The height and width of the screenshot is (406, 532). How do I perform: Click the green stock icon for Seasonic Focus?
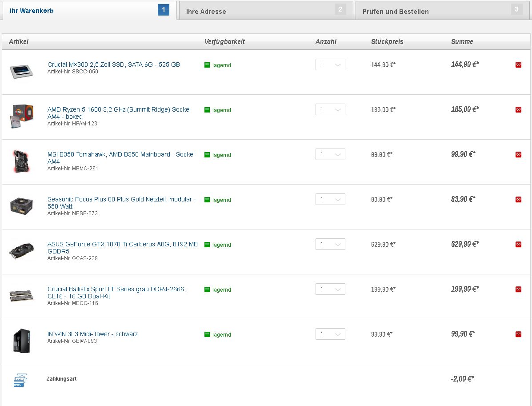(207, 200)
